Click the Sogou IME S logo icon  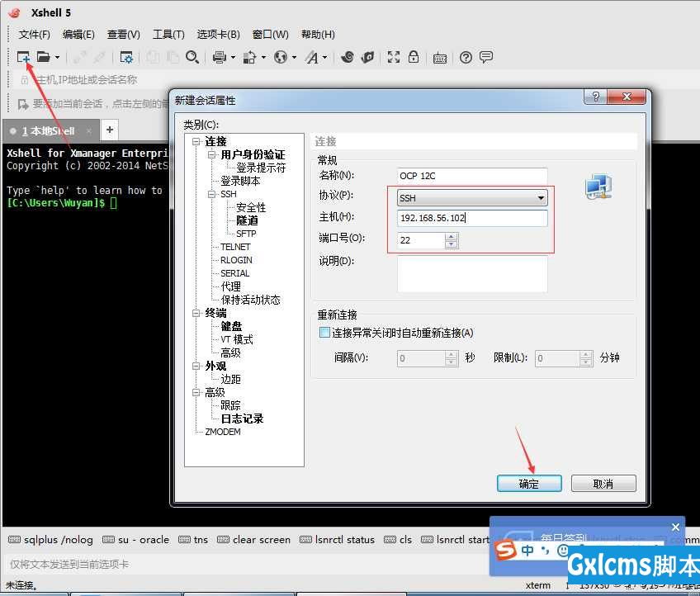click(x=506, y=550)
